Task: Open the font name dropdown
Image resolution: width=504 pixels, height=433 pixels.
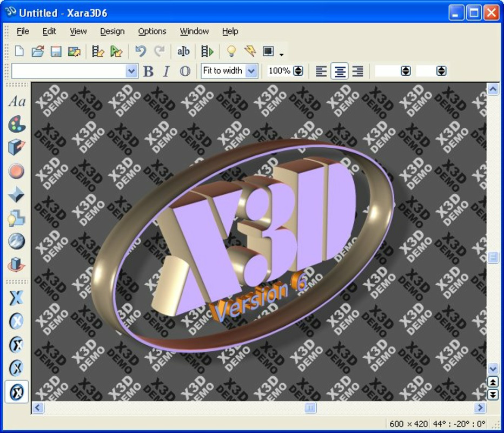Action: tap(131, 71)
